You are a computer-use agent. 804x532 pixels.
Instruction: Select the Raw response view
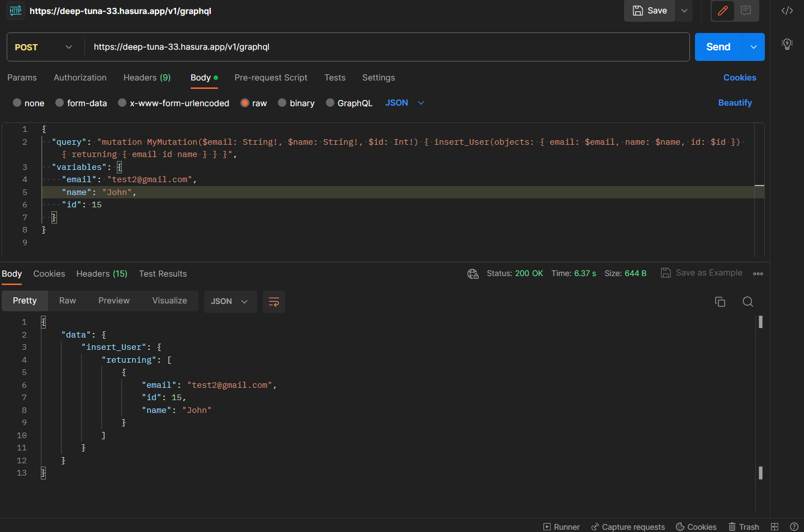(x=68, y=301)
